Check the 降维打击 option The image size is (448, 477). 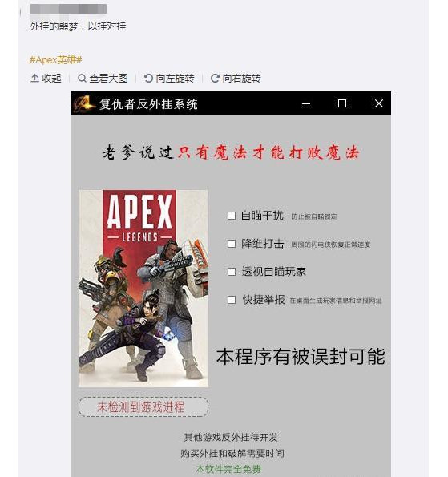pos(232,244)
